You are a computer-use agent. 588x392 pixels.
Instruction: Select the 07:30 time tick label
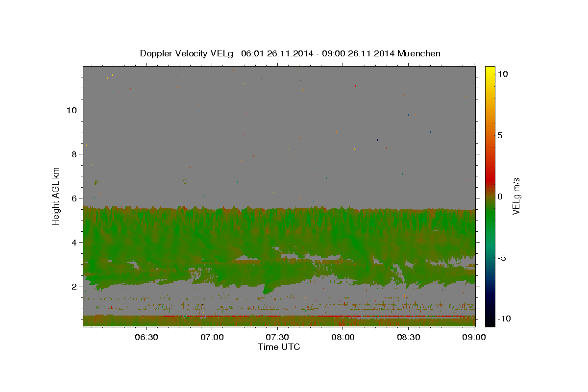click(x=278, y=337)
